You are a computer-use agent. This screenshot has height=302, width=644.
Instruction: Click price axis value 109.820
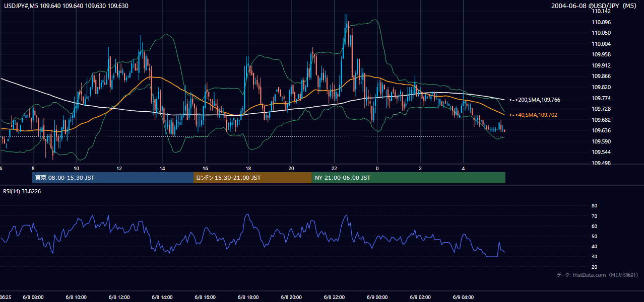point(601,87)
